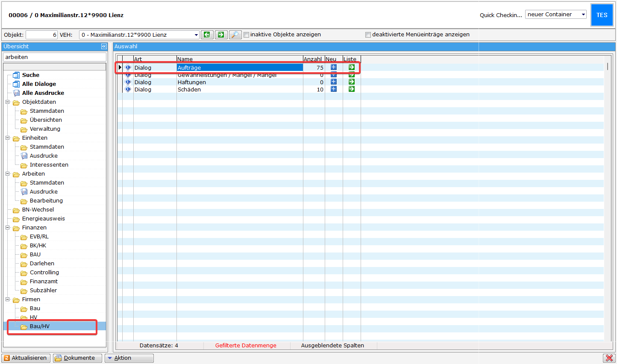Open the VEH dropdown list
Viewport: 617px width, 364px height.
click(x=196, y=35)
